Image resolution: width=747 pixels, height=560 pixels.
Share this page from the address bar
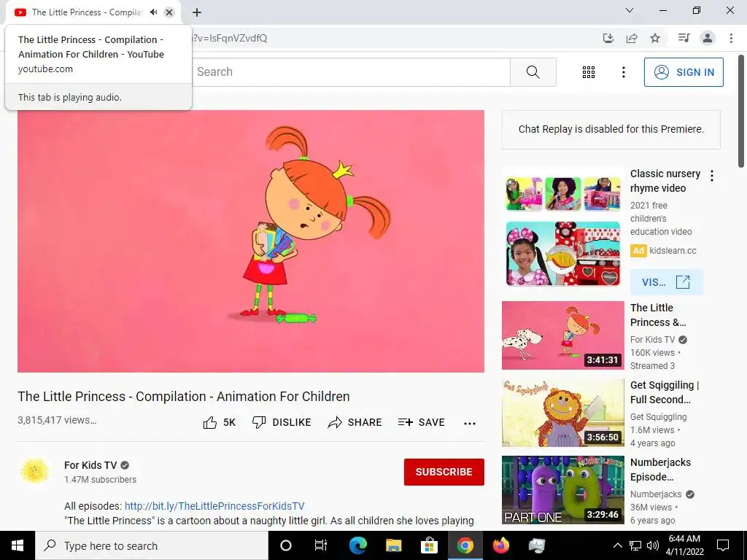[632, 38]
